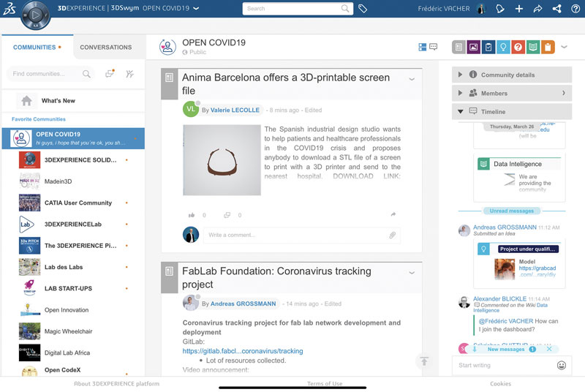The width and height of the screenshot is (585, 392).
Task: Click the orange clipboard icon
Action: pyautogui.click(x=548, y=47)
